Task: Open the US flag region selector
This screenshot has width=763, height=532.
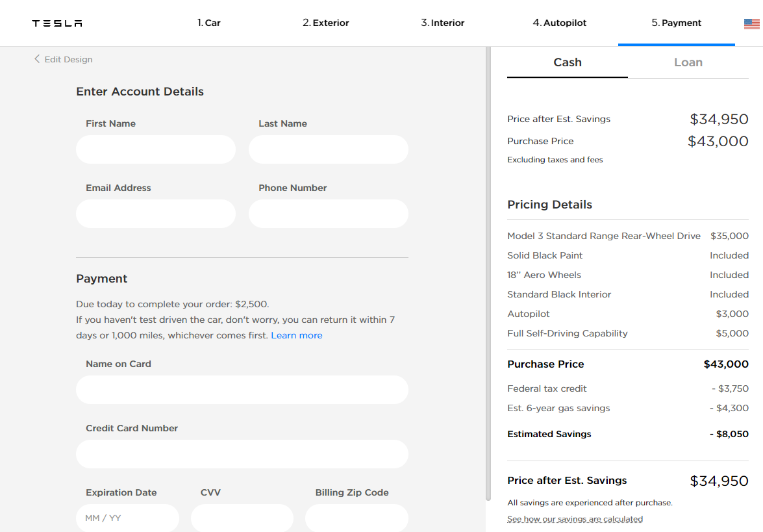Action: [751, 24]
